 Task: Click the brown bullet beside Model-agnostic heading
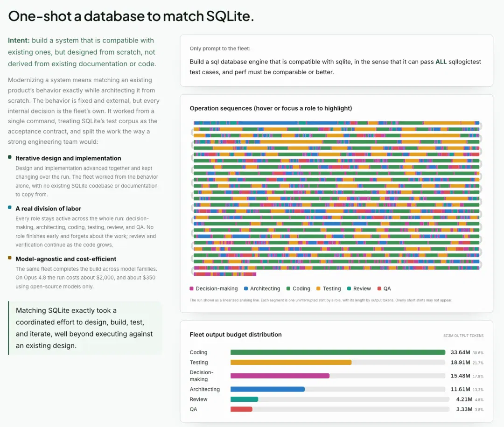point(10,258)
